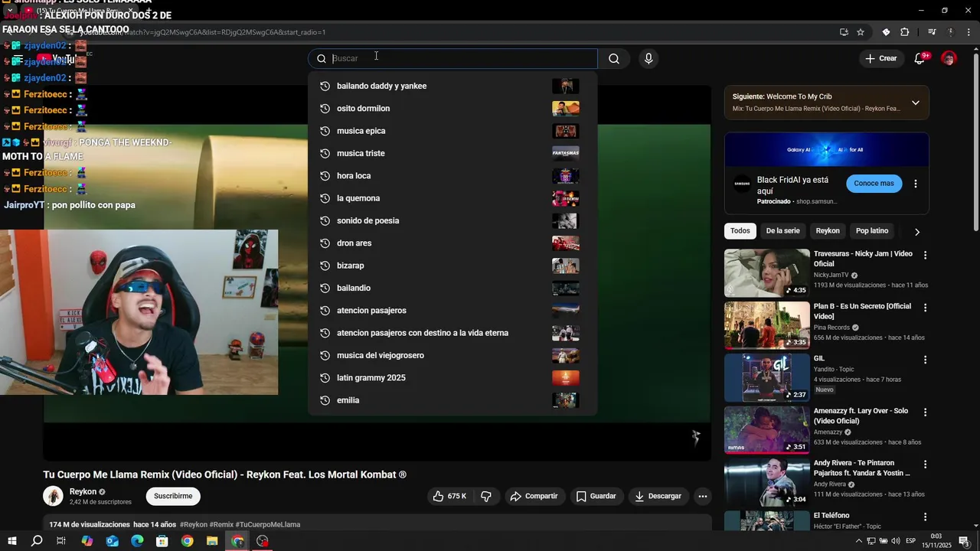
Task: Open options menu on Samsung ad
Action: click(915, 184)
